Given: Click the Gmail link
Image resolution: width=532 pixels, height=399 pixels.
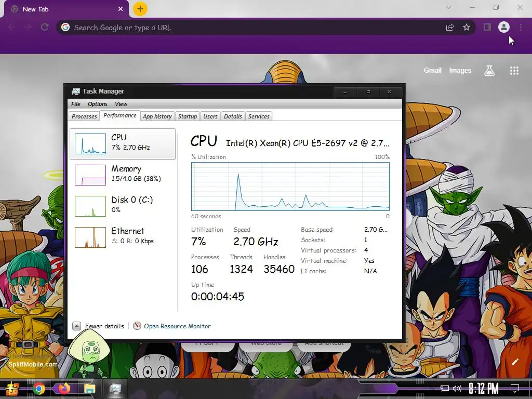Looking at the screenshot, I should [432, 70].
